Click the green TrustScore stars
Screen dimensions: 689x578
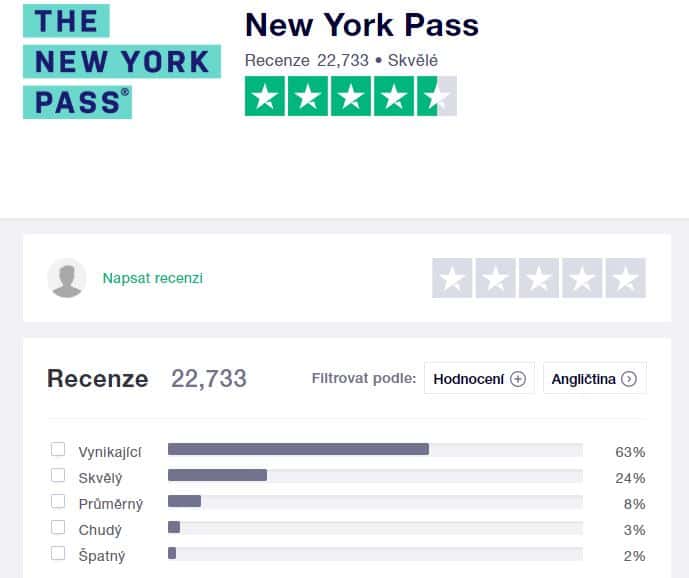[351, 96]
